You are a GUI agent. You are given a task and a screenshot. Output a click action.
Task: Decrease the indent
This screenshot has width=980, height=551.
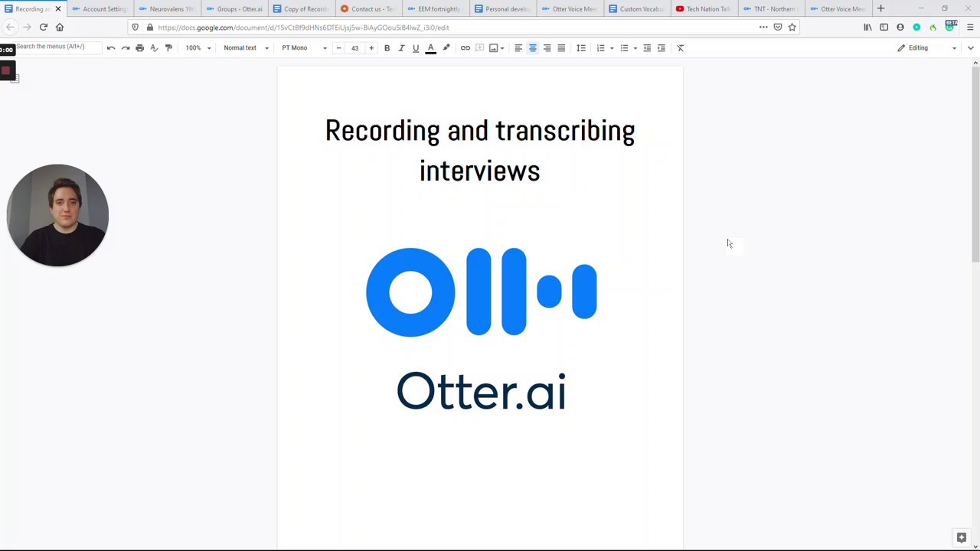point(647,47)
